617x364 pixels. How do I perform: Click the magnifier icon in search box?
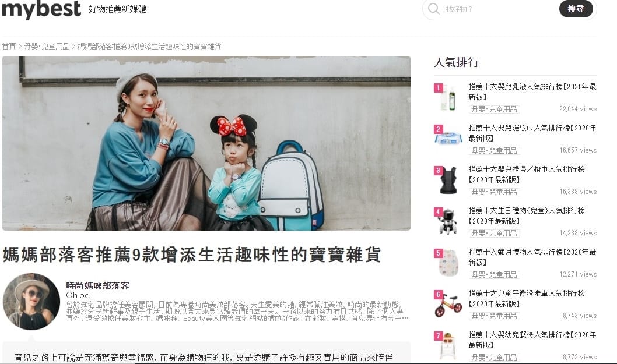click(433, 9)
